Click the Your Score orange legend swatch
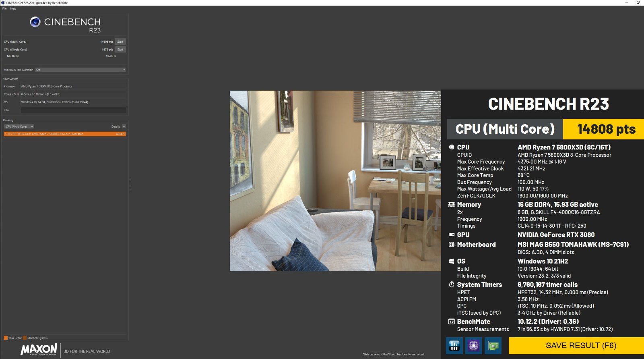Image resolution: width=644 pixels, height=359 pixels. [x=6, y=338]
